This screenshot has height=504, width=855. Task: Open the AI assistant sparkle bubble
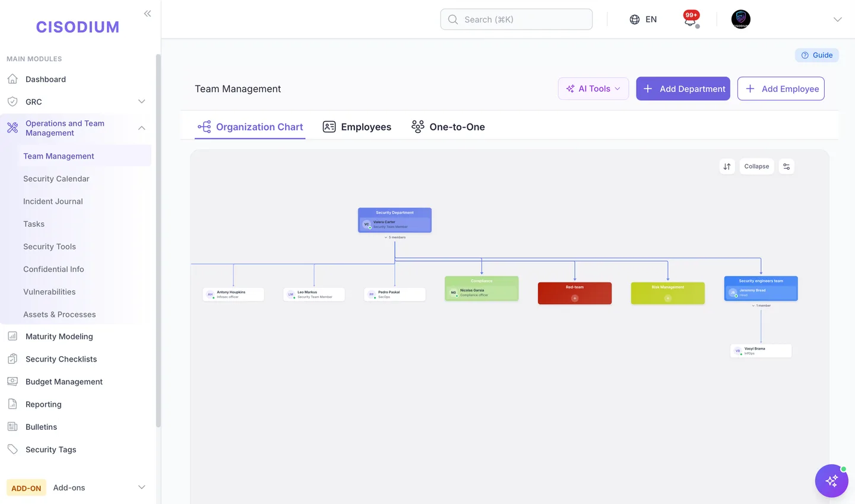831,481
